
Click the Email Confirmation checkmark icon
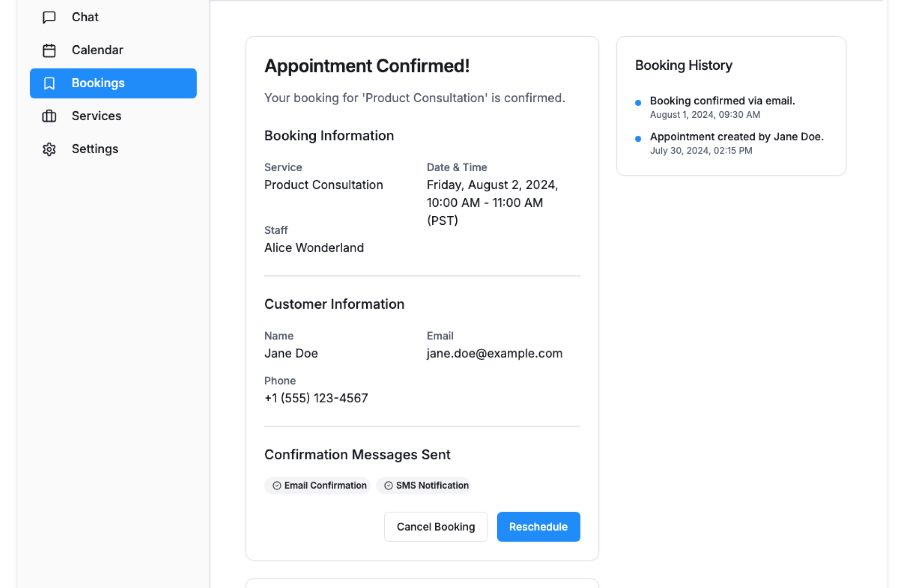tap(277, 486)
